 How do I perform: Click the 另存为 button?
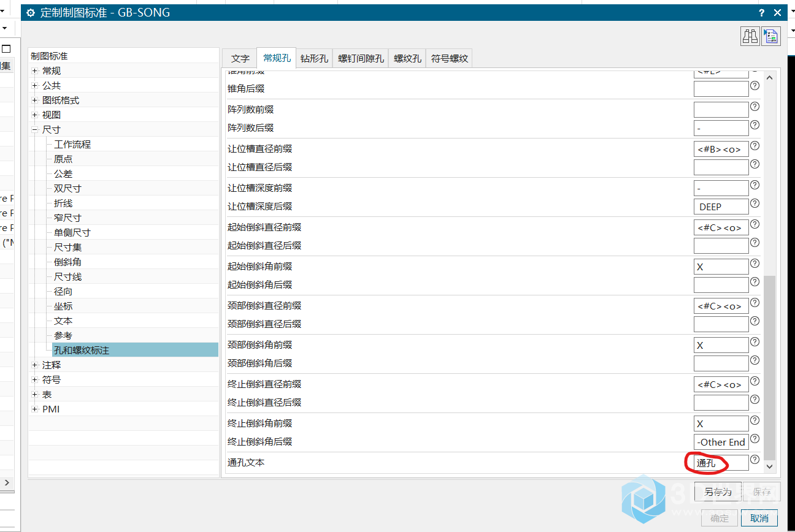tap(718, 492)
